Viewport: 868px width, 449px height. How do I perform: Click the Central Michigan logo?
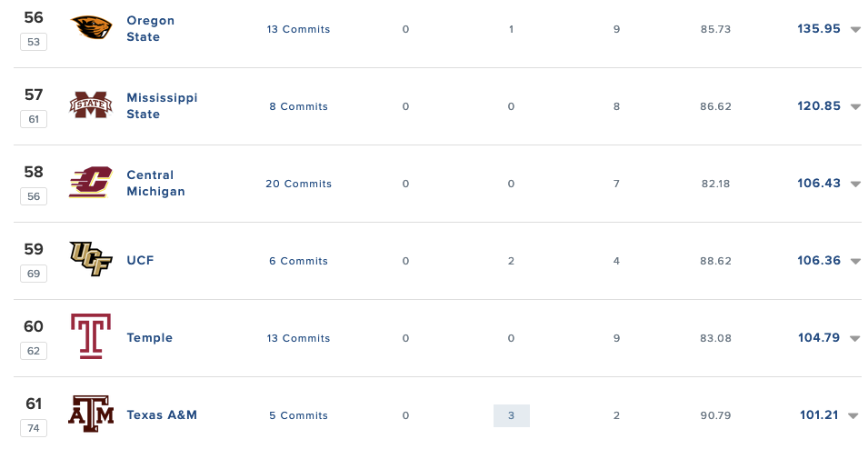tap(91, 184)
